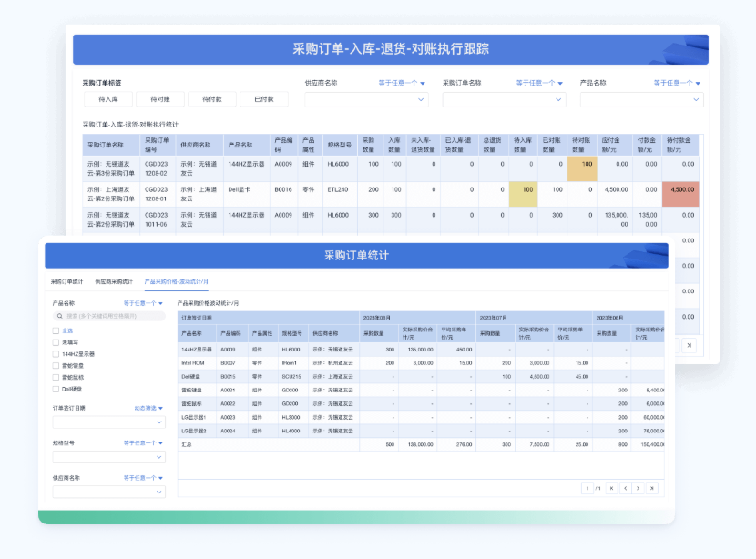This screenshot has width=756, height=559.
Task: Switch to the 供应商采购统计 tab
Action: (114, 282)
